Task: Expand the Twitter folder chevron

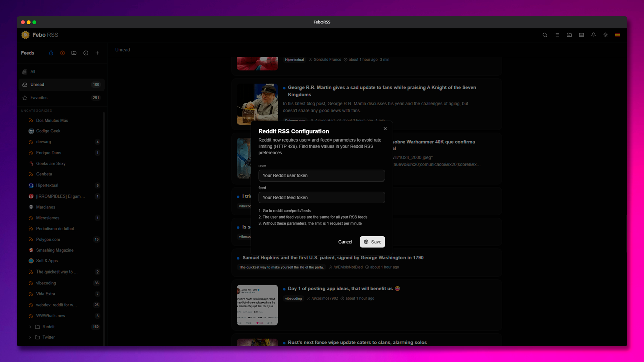Action: [30, 337]
